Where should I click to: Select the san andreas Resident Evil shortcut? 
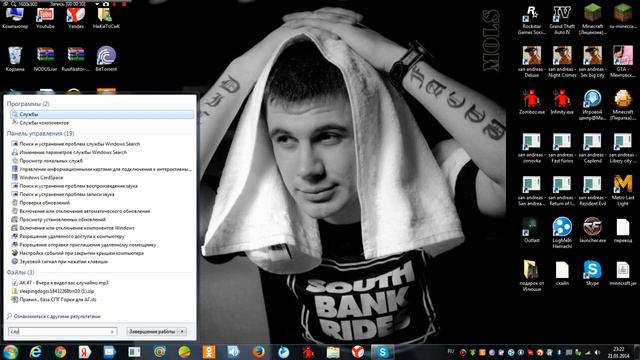592,190
